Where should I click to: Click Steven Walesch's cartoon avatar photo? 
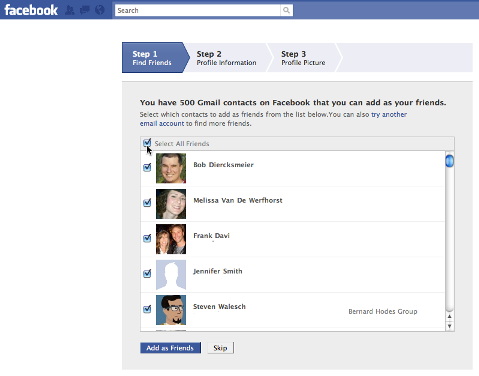point(171,310)
